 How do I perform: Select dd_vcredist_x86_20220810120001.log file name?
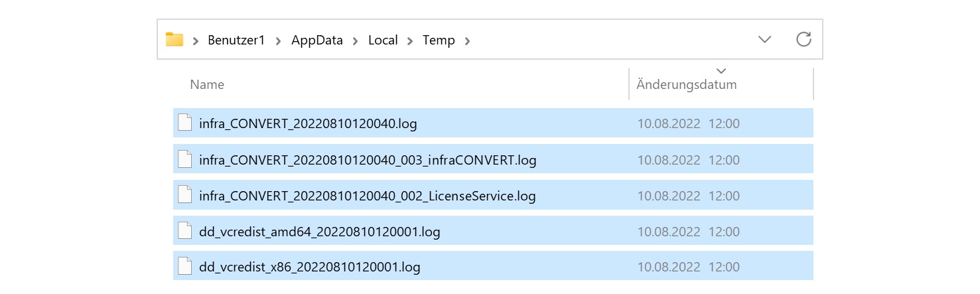tap(309, 267)
